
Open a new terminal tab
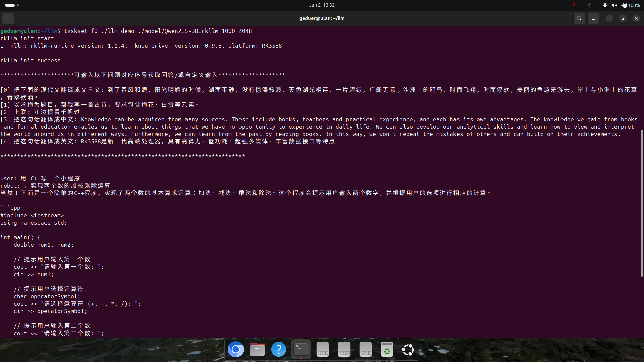pos(8,18)
